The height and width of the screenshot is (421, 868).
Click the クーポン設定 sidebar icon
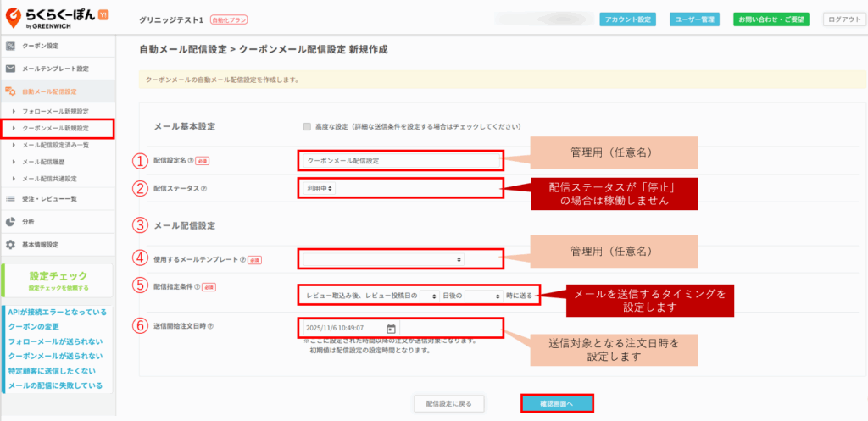10,45
